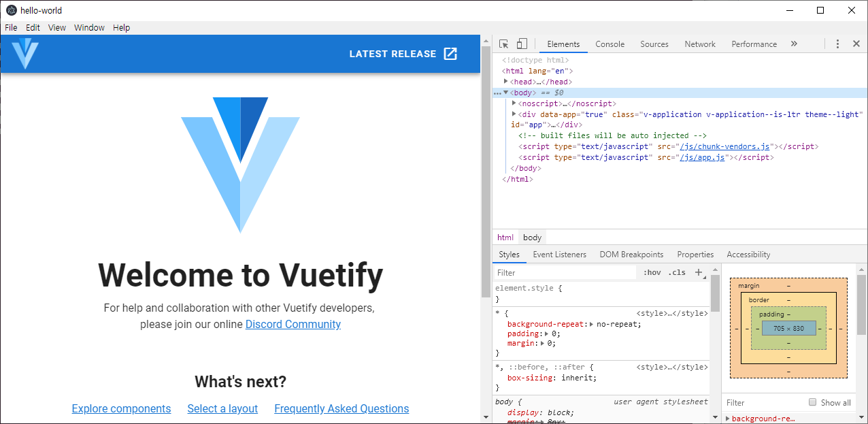Viewport: 868px width, 424px height.
Task: Click the 'box-sizing: inherit' declaration
Action: click(x=552, y=378)
